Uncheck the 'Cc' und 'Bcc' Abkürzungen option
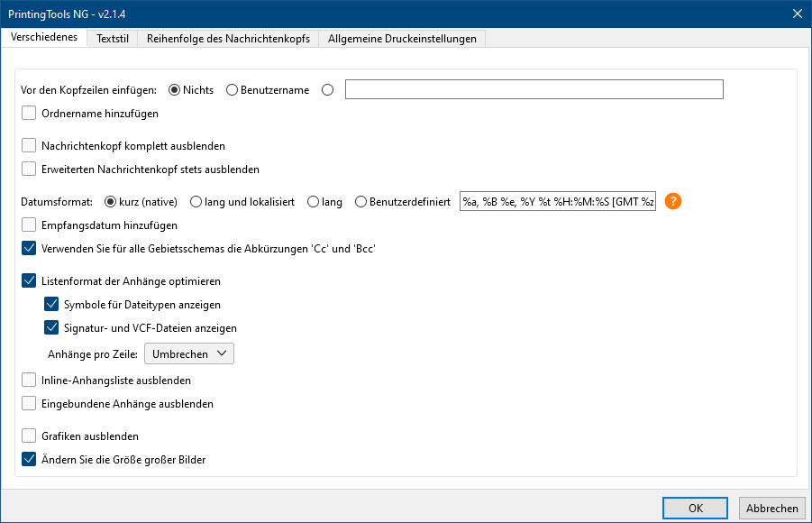This screenshot has width=812, height=523. [29, 248]
